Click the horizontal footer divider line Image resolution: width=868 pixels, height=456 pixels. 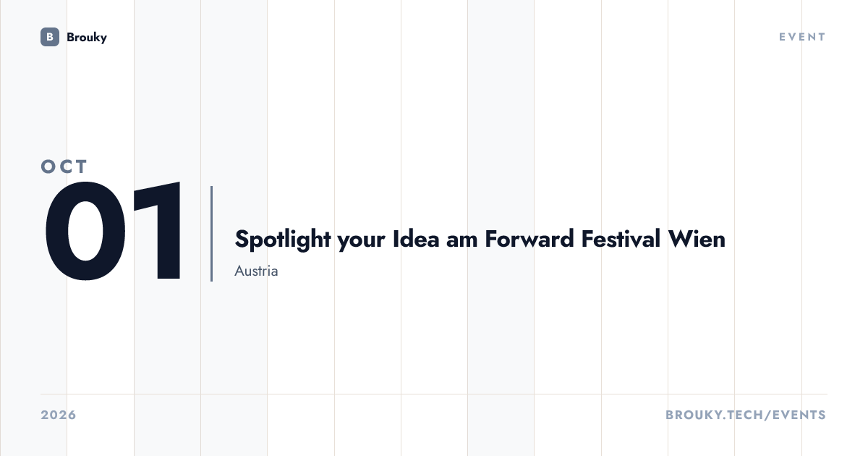click(434, 394)
